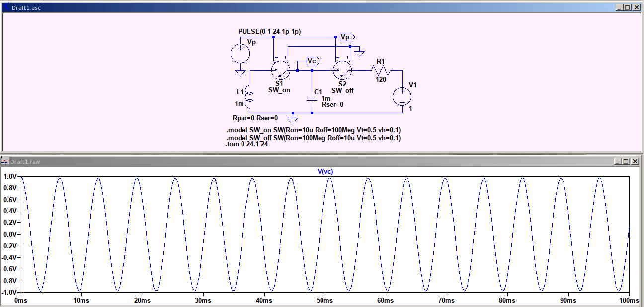Viewport: 644px width, 307px height.
Task: Select the voltage source V1 symbol
Action: (402, 96)
